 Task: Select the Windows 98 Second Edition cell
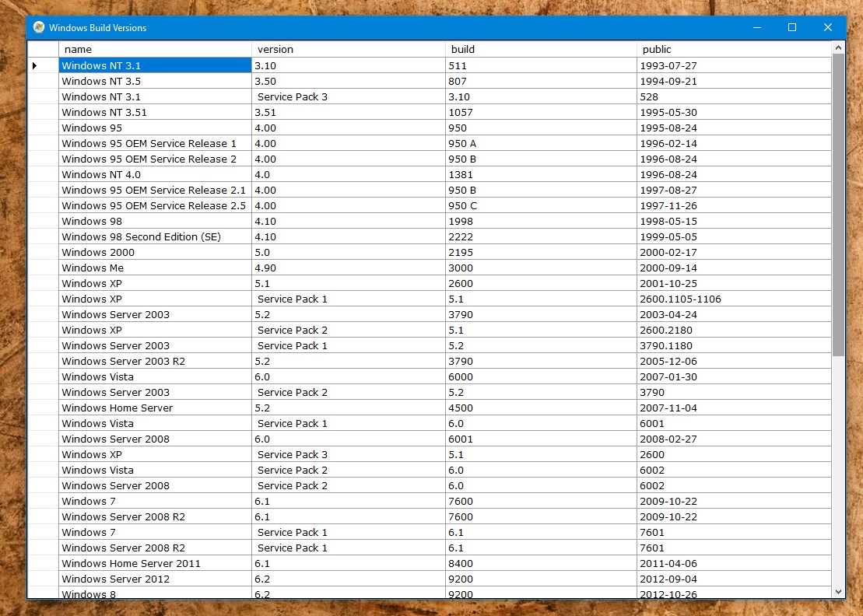click(x=155, y=236)
